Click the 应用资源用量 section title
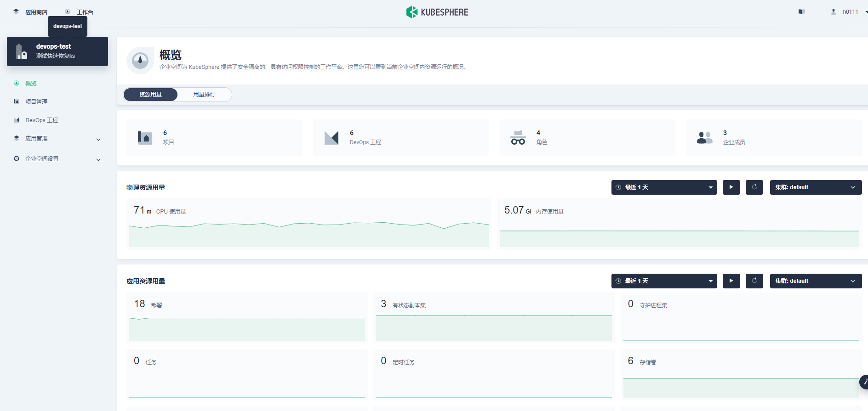 (x=146, y=281)
